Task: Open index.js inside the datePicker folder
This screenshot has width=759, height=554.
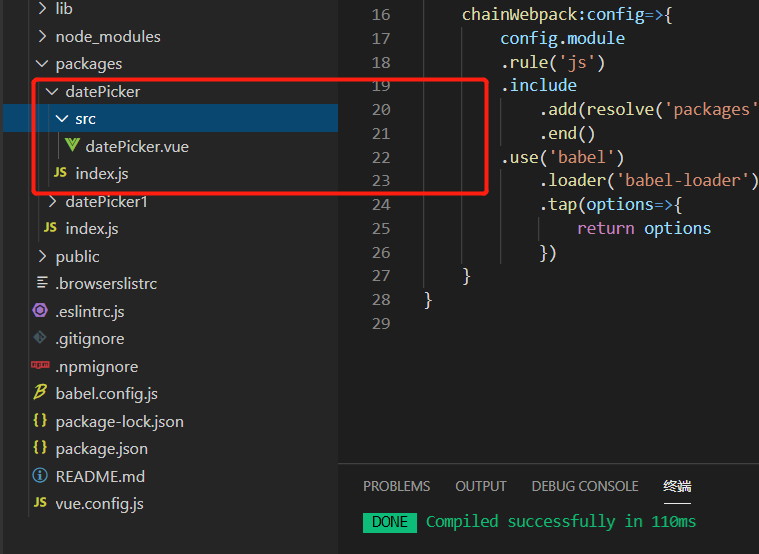Action: (x=102, y=173)
